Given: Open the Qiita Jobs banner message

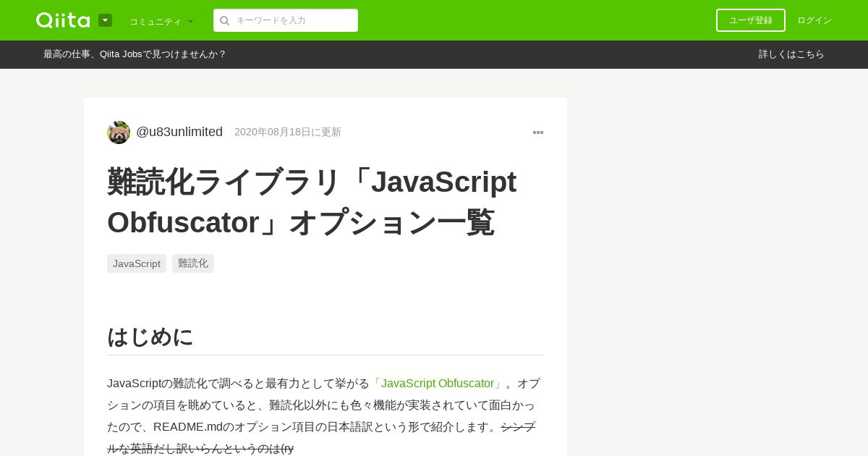Looking at the screenshot, I should [x=135, y=54].
